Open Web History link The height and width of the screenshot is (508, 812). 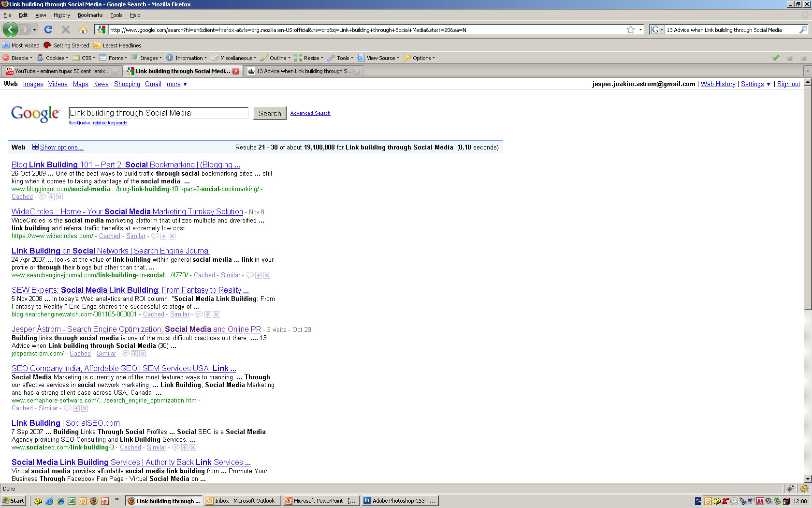point(718,84)
